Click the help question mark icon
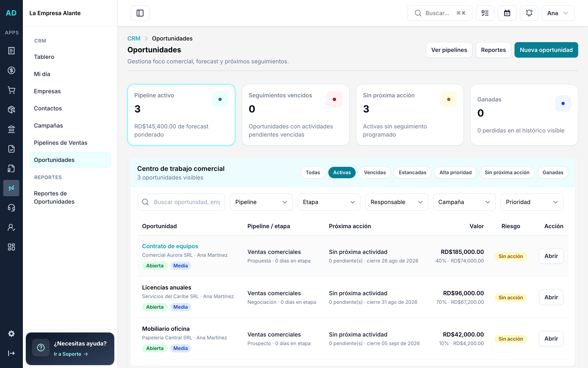 41,348
